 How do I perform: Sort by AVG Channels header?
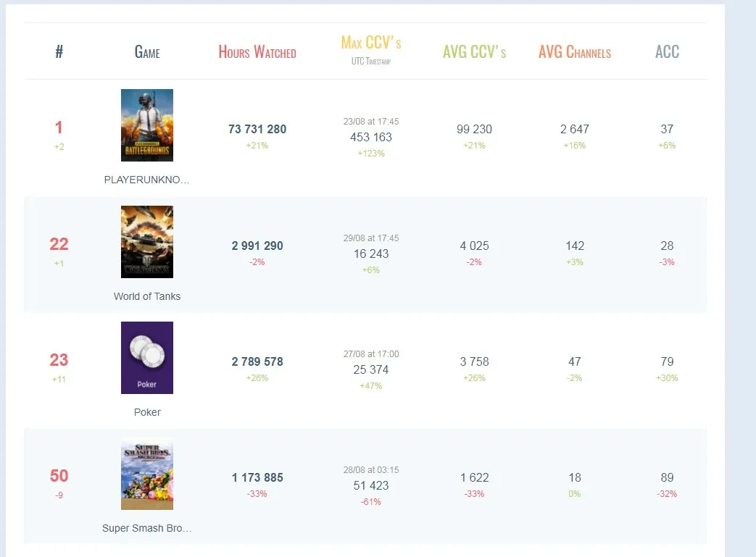575,52
